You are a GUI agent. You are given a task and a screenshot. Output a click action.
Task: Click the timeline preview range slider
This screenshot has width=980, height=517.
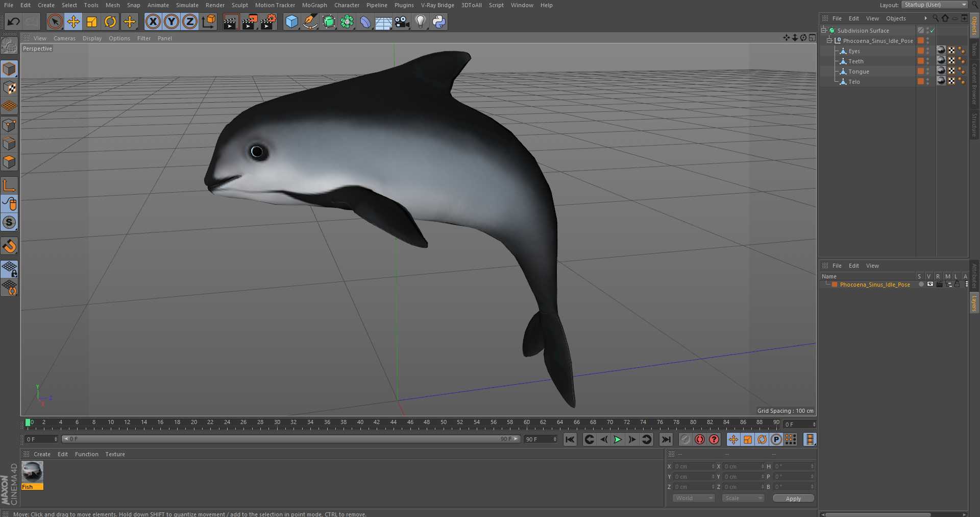click(291, 439)
